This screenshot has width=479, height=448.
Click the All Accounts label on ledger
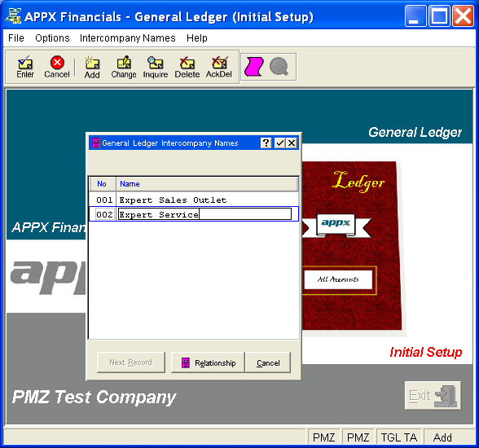pyautogui.click(x=338, y=279)
